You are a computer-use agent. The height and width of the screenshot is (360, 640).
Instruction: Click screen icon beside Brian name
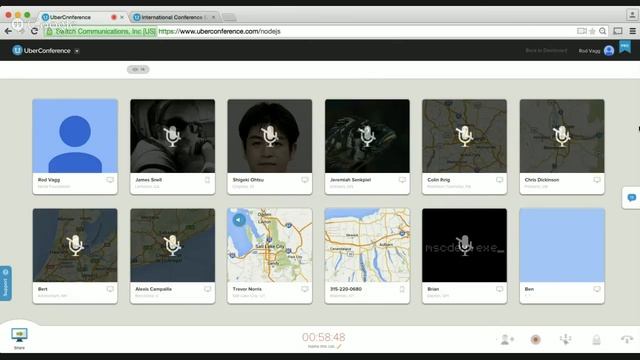point(500,289)
